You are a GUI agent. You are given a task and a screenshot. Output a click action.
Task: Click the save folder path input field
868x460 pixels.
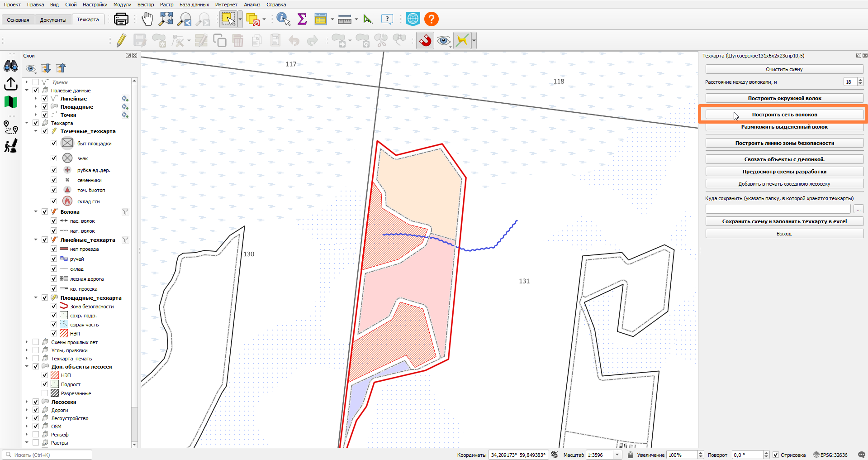pos(778,209)
